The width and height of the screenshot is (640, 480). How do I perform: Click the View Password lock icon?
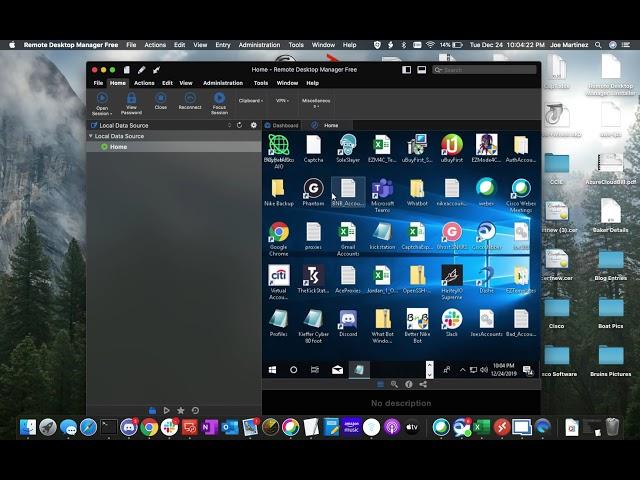tap(131, 98)
